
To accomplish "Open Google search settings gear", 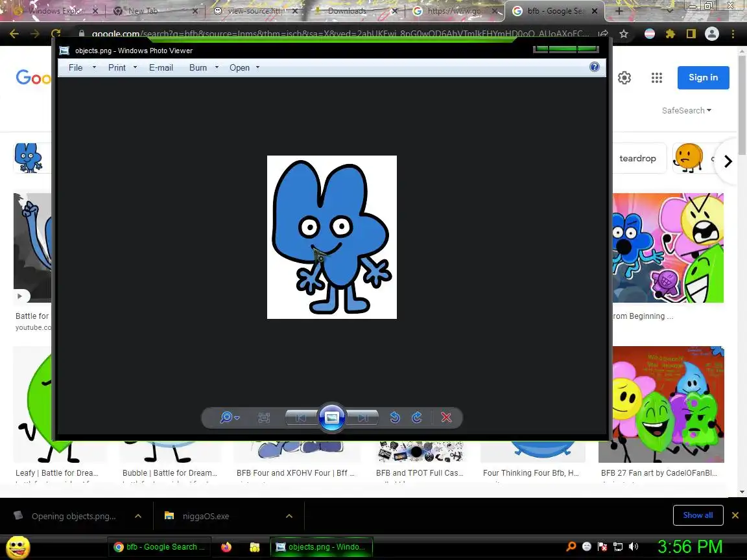I will (624, 78).
